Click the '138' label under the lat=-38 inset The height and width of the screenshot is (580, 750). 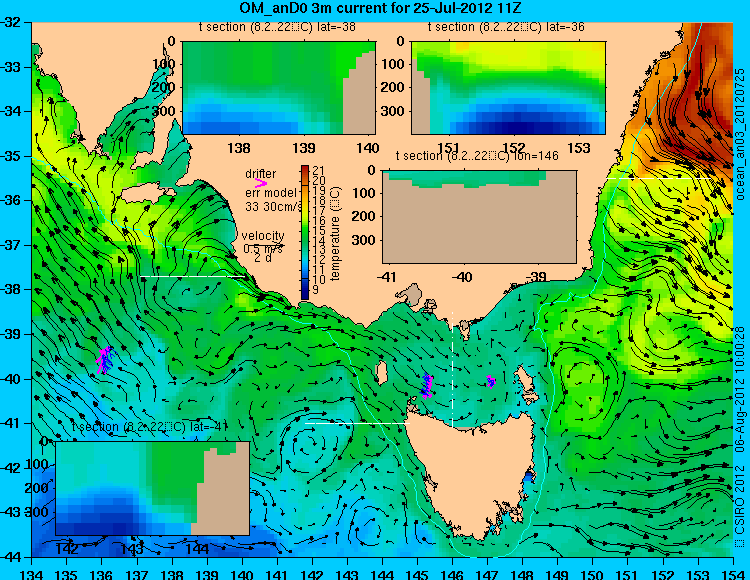click(x=239, y=148)
